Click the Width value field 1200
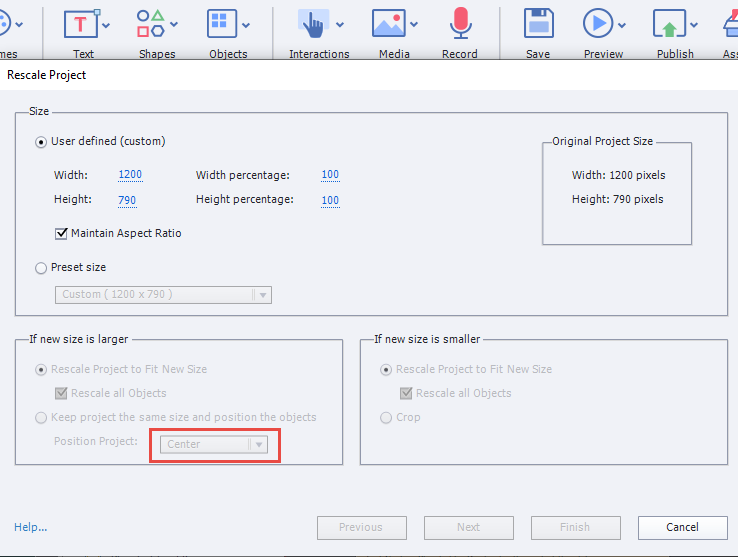The width and height of the screenshot is (738, 557). [x=130, y=175]
